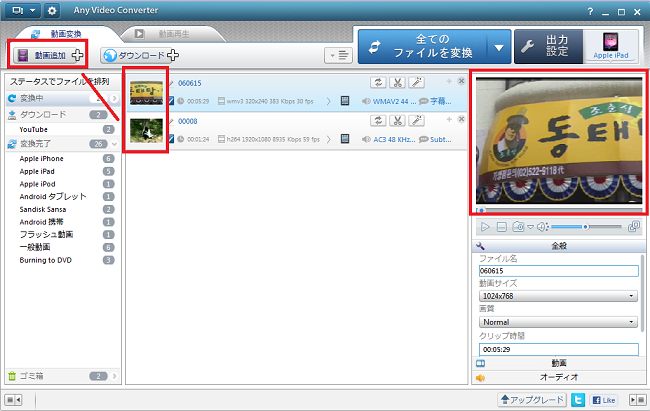Click the plus icon on 060615 row

tap(449, 81)
